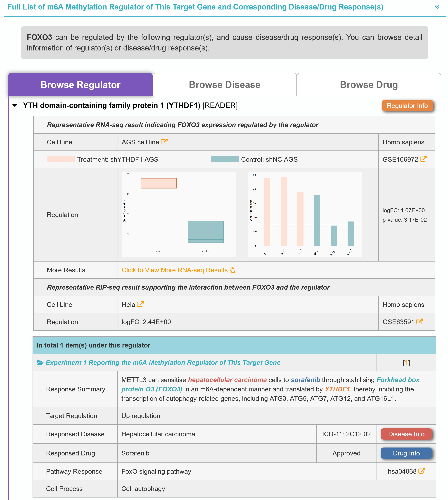Click pointing hand icon after RNA-seq Results
448x500 pixels.
click(x=233, y=270)
